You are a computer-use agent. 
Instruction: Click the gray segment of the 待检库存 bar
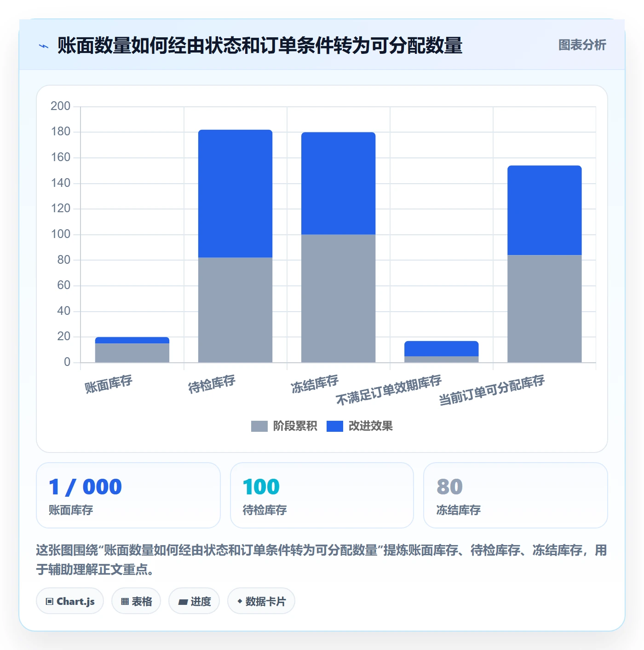(235, 310)
